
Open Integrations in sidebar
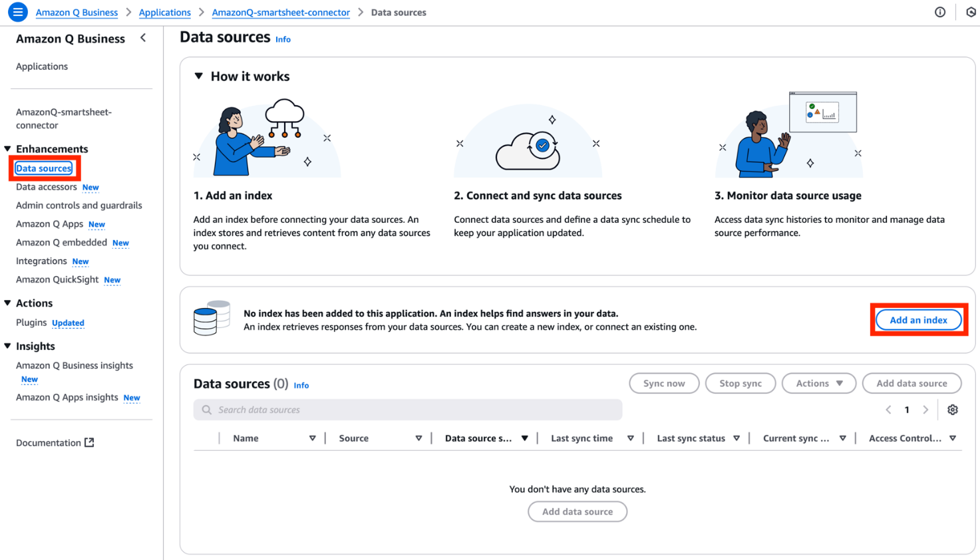[41, 261]
